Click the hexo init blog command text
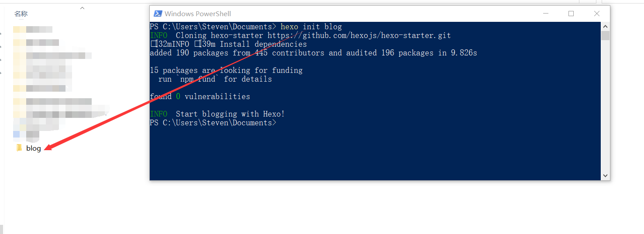Viewport: 644px width, 234px height. coord(311,27)
